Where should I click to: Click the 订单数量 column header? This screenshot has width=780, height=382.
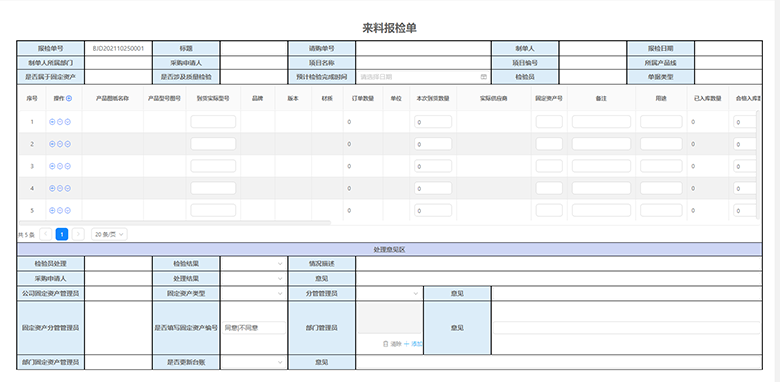363,98
